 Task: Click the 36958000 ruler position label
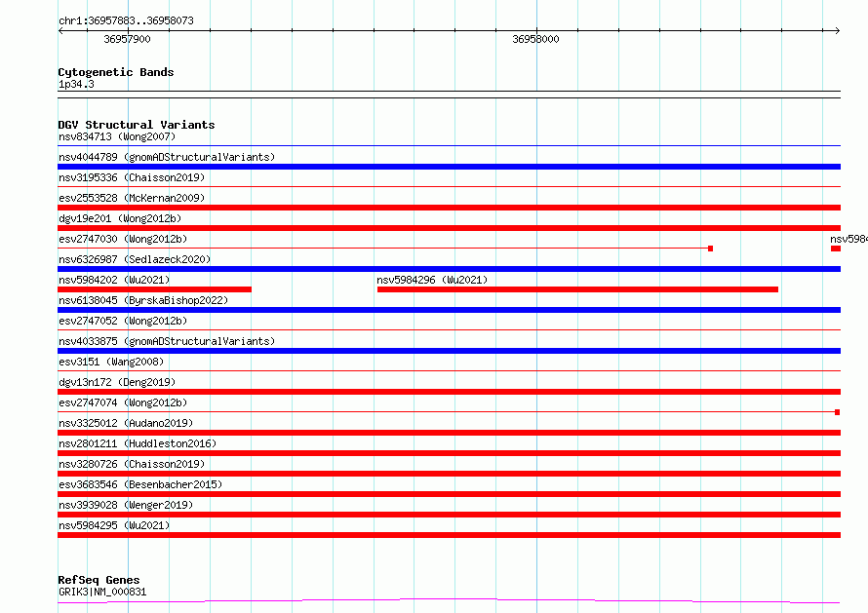point(535,39)
